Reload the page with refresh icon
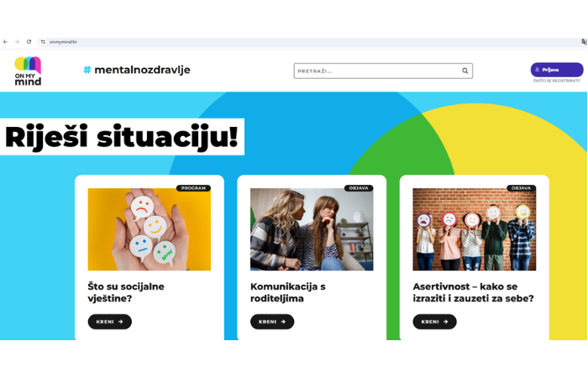The image size is (588, 378). pyautogui.click(x=29, y=42)
